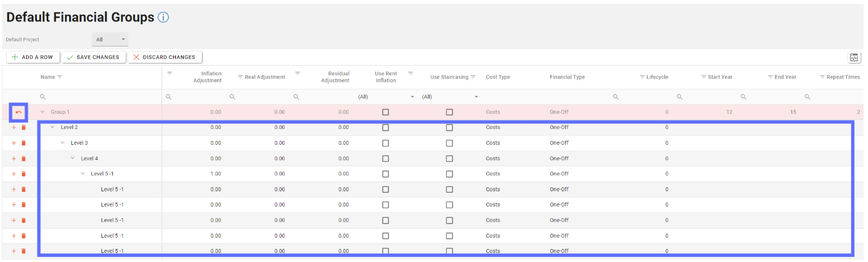Click the Add a Row button
This screenshot has height=262, width=868.
tap(32, 57)
